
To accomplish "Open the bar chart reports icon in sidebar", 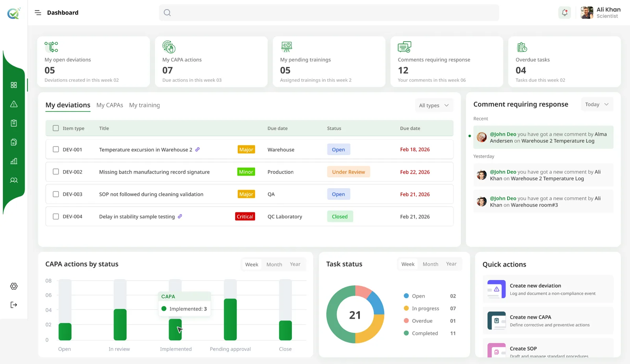I will coord(14,161).
